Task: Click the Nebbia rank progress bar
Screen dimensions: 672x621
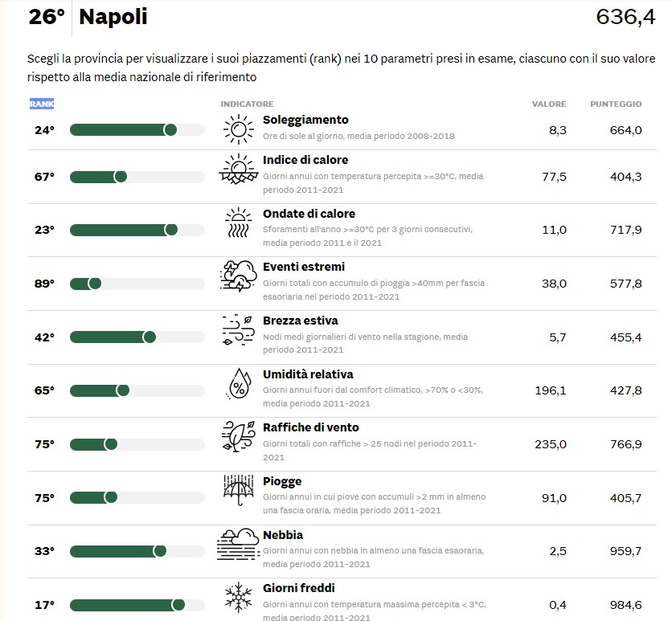Action: point(137,551)
